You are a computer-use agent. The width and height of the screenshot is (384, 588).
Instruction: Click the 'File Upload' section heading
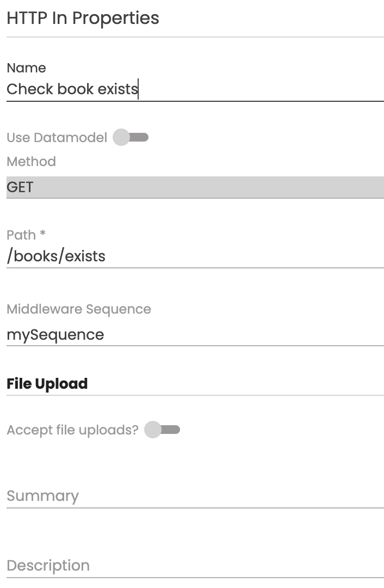click(x=47, y=384)
